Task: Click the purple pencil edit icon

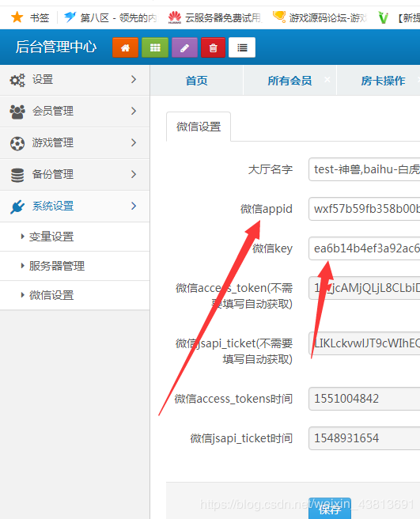Action: (x=184, y=47)
